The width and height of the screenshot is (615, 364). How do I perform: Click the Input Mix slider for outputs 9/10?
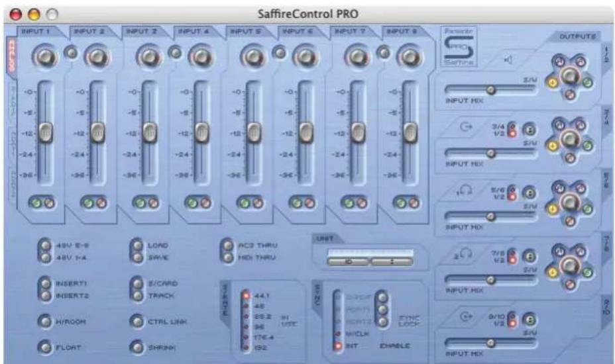click(490, 343)
